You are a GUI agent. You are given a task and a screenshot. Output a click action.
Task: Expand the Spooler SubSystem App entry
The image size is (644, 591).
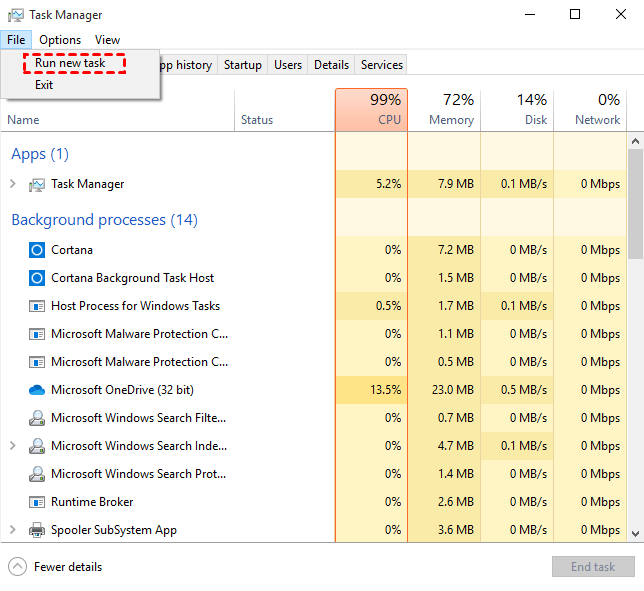[13, 530]
